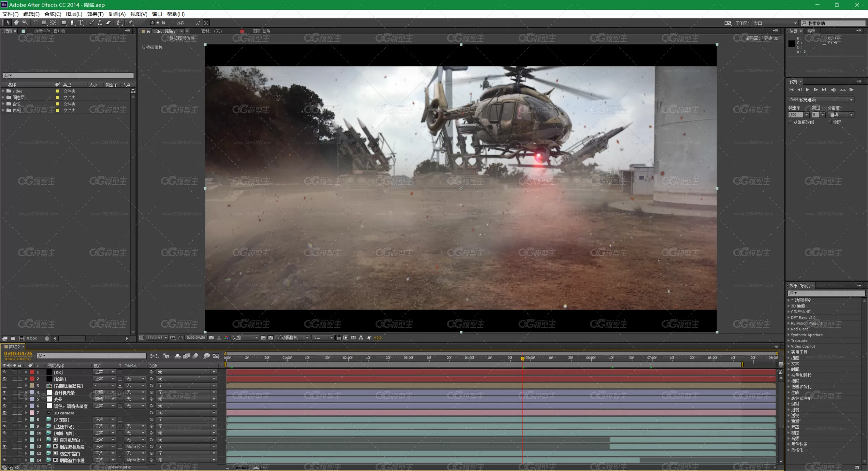Select the Hand tool
The height and width of the screenshot is (471, 868).
click(16, 23)
